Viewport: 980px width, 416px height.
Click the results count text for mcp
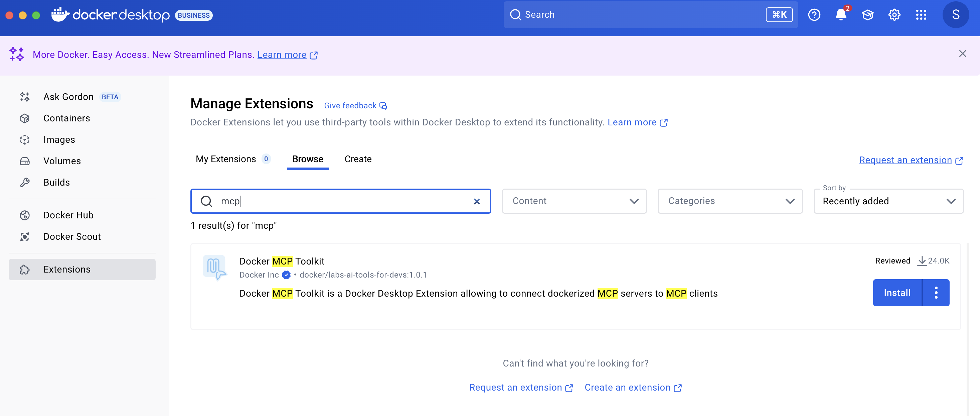pyautogui.click(x=233, y=225)
